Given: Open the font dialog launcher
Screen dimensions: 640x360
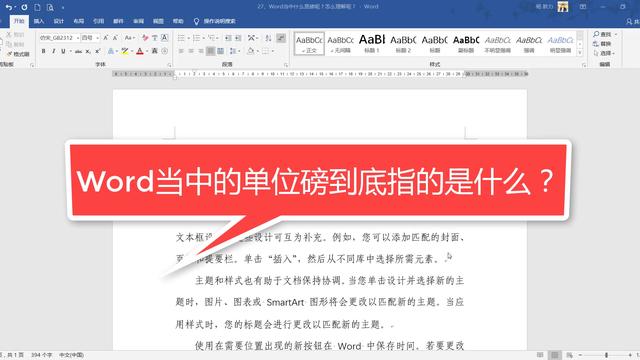Looking at the screenshot, I should click(169, 65).
